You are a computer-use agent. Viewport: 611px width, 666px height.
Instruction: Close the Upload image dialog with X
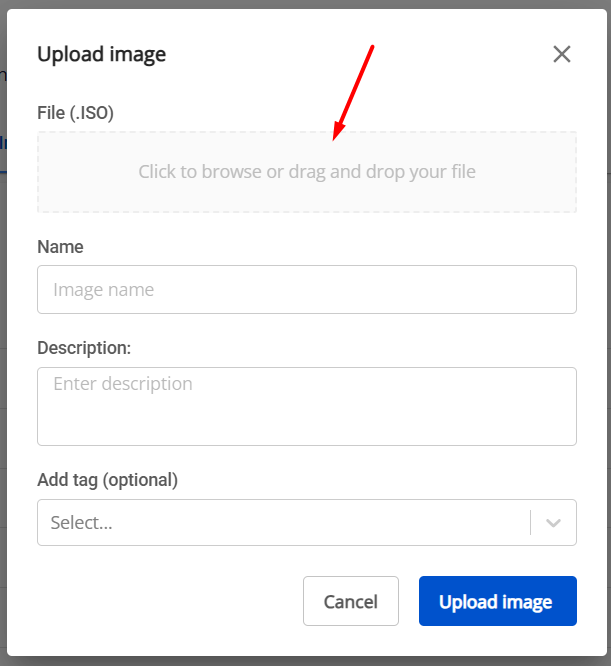point(562,54)
